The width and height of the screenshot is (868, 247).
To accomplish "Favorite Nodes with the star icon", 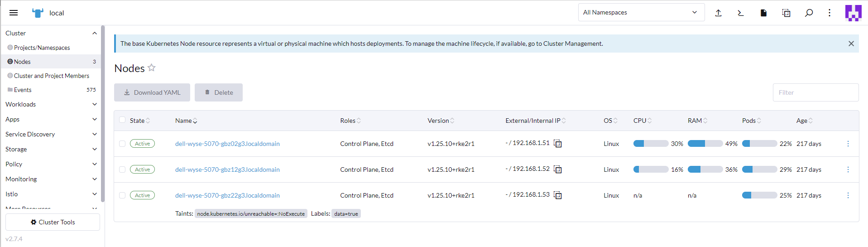I will tap(152, 68).
